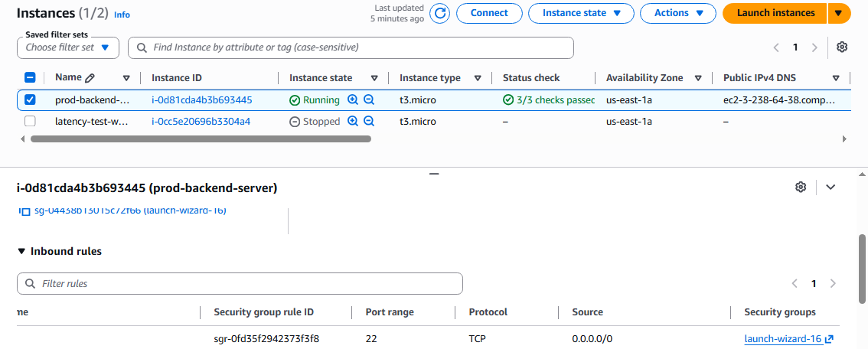This screenshot has height=349, width=868.
Task: Uncheck prod-backend instance checkbox
Action: pyautogui.click(x=30, y=100)
